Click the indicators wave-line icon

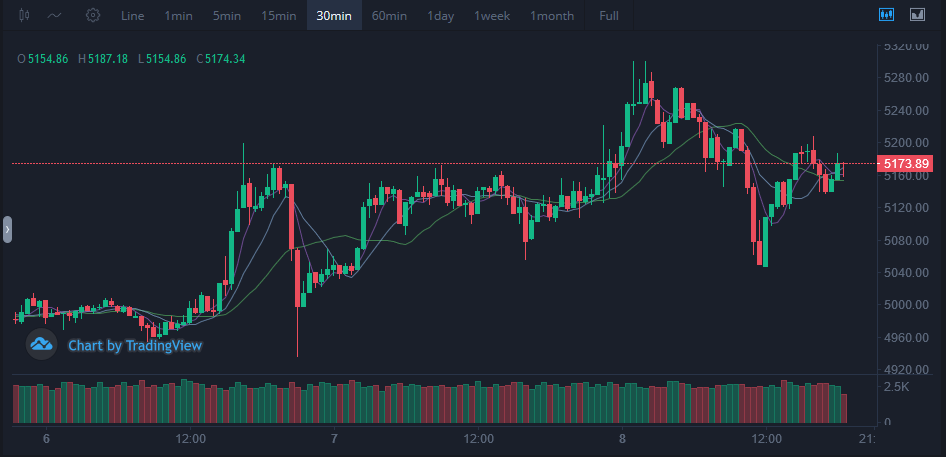54,16
